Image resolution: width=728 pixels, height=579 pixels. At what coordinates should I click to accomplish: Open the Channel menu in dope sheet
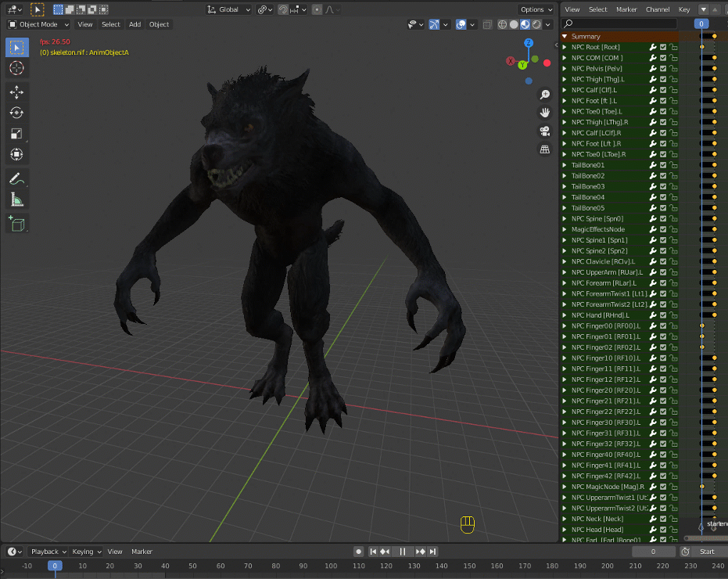[x=657, y=9]
